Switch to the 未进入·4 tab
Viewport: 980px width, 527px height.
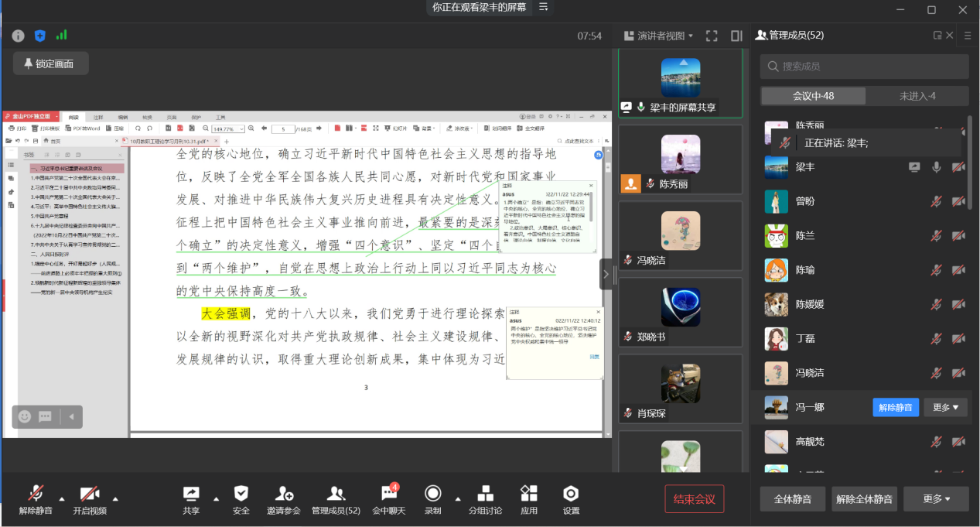click(917, 96)
